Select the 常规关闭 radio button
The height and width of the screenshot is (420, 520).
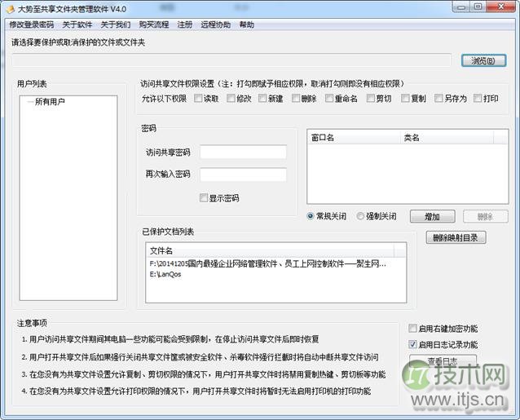(x=311, y=216)
